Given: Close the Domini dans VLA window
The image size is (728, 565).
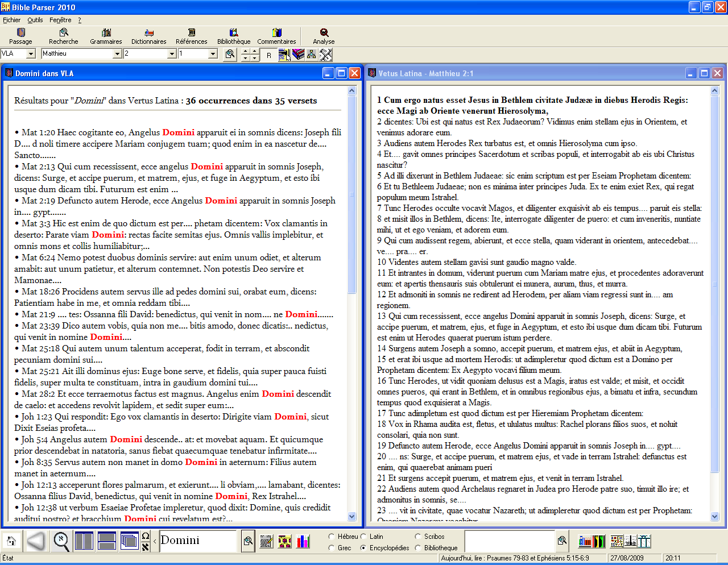Looking at the screenshot, I should (x=354, y=73).
